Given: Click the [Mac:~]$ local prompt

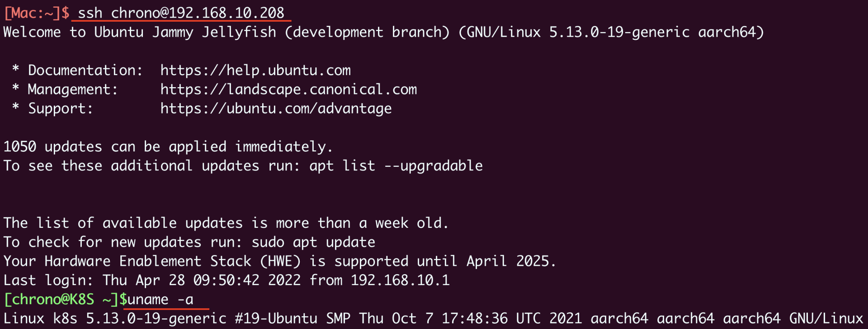Looking at the screenshot, I should [36, 13].
